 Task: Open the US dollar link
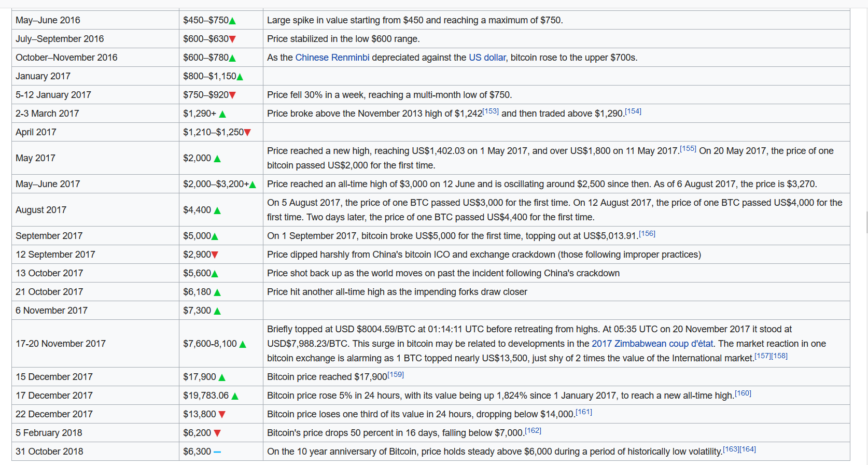[x=487, y=58]
